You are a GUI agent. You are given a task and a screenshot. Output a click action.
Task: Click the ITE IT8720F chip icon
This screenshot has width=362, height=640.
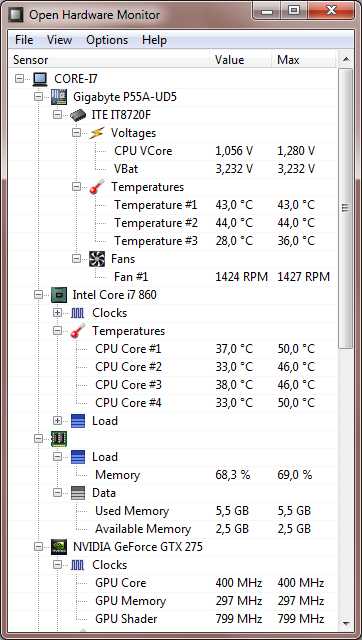point(78,115)
